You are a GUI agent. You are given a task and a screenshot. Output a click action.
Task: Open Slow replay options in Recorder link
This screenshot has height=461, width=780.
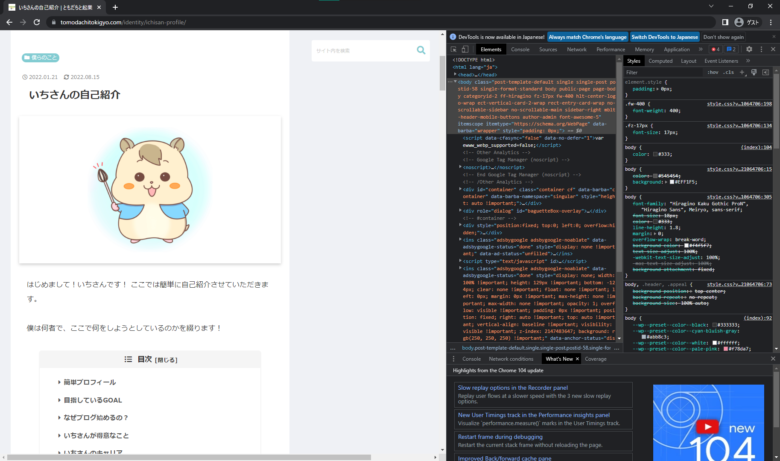pos(512,388)
